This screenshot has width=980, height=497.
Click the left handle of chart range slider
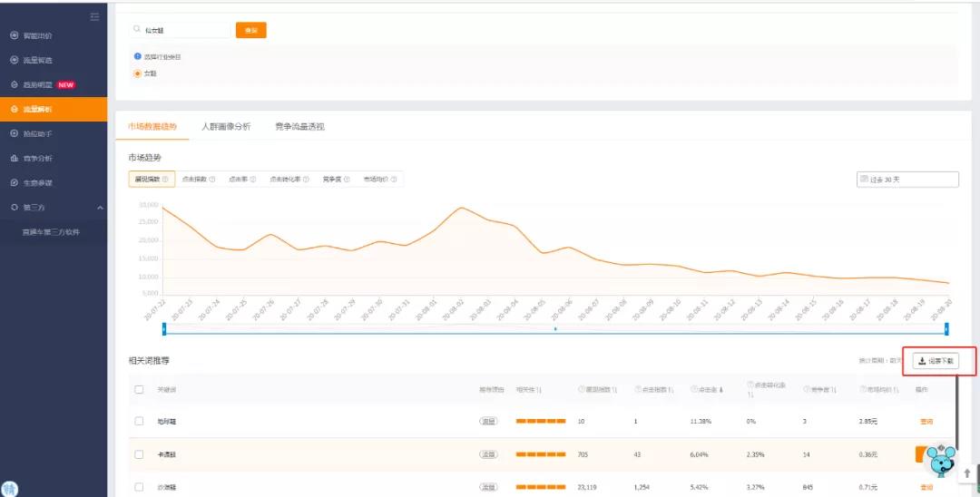[163, 327]
